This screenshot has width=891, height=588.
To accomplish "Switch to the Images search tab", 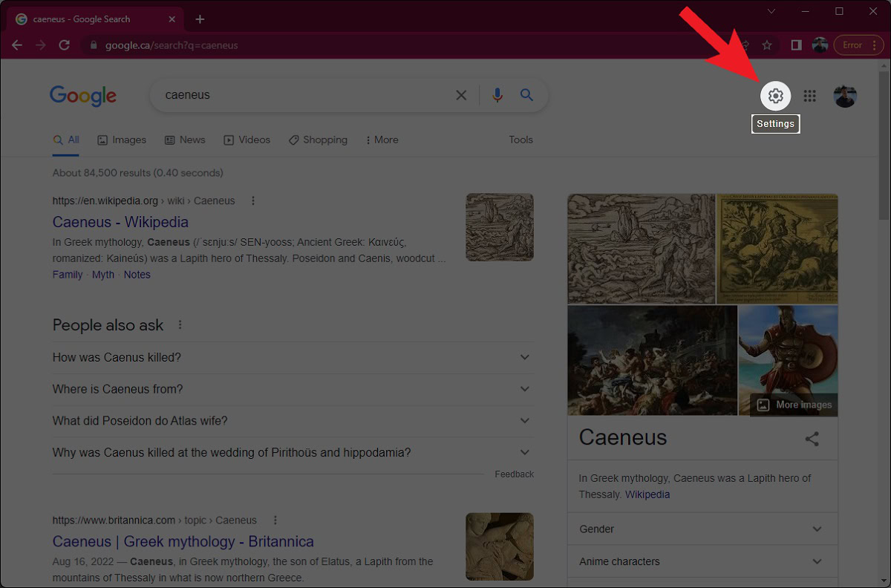I will pos(122,140).
